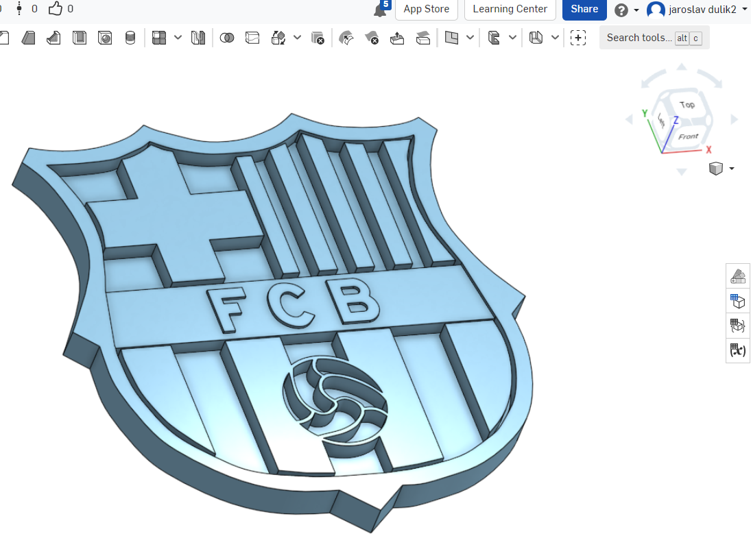The image size is (751, 560).
Task: Click the vertical dots icon beside the counter
Action: pos(19,9)
